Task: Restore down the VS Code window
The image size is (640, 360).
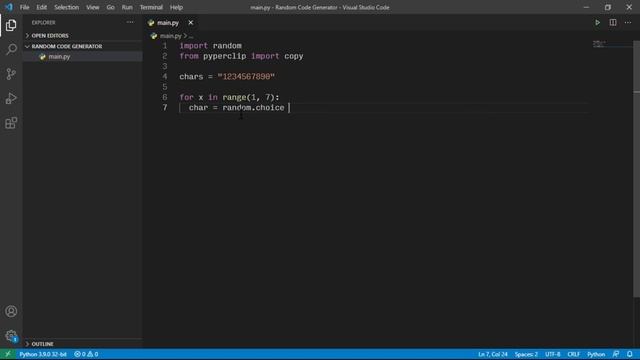Action: click(608, 7)
